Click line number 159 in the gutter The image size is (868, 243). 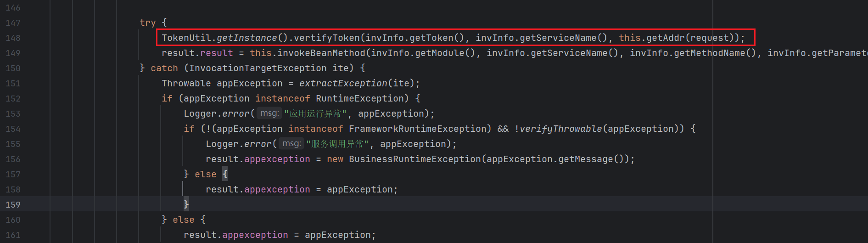pyautogui.click(x=13, y=205)
